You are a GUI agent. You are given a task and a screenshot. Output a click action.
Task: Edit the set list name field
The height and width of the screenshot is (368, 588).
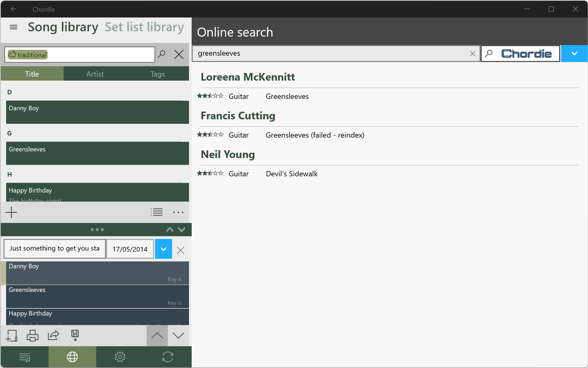[x=55, y=249]
